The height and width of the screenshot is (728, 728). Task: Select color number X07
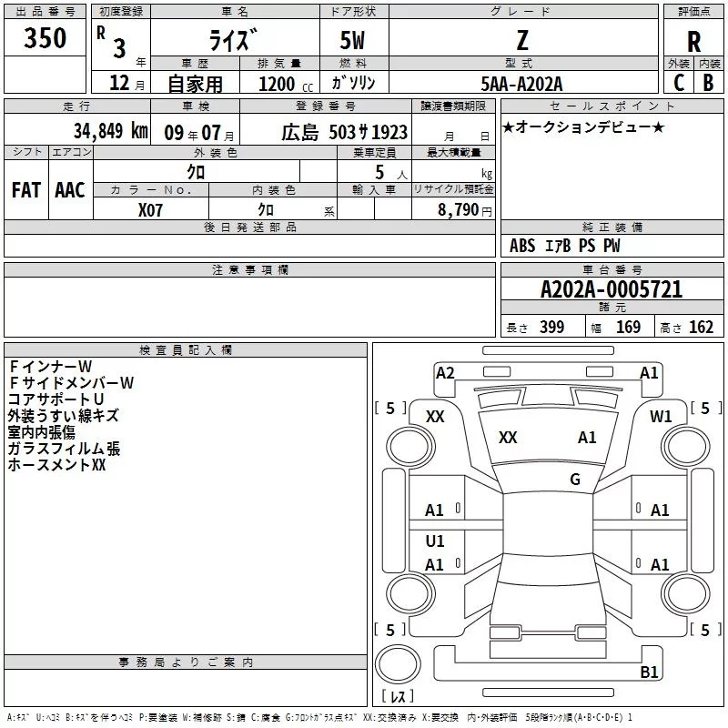[x=151, y=209]
